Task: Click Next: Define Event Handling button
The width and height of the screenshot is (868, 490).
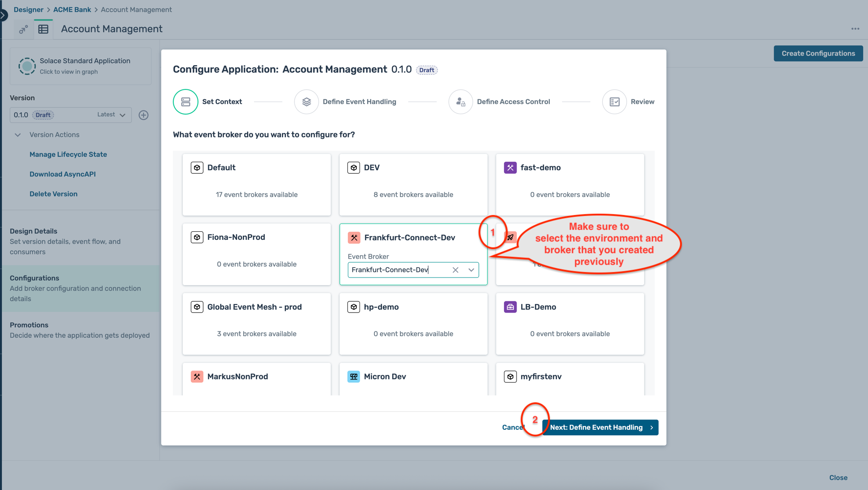Action: [x=600, y=428]
